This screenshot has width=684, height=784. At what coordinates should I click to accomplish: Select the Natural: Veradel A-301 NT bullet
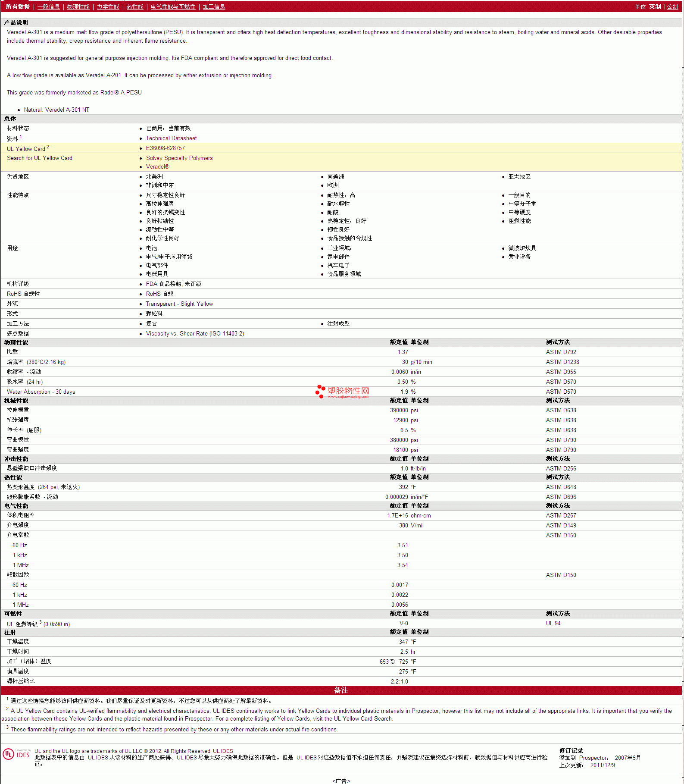pos(56,110)
